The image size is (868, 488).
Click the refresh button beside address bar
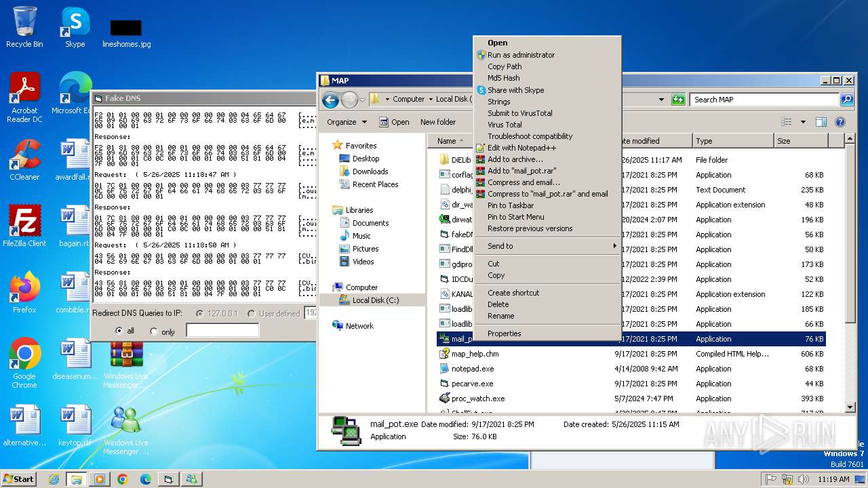tap(678, 100)
